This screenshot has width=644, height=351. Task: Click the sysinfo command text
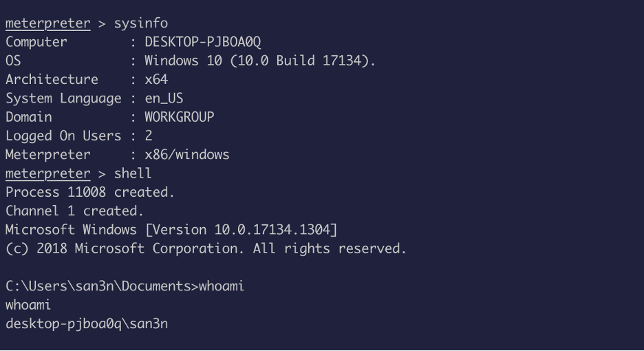pyautogui.click(x=141, y=23)
